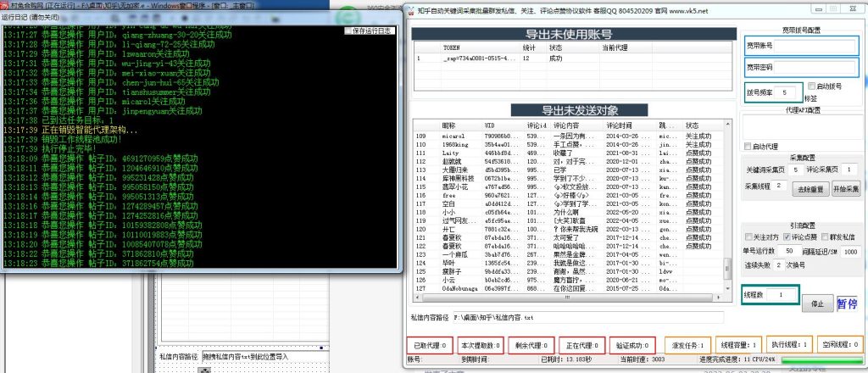The image size is (868, 373).
Task: Click the 当前代理 column header
Action: click(x=626, y=47)
